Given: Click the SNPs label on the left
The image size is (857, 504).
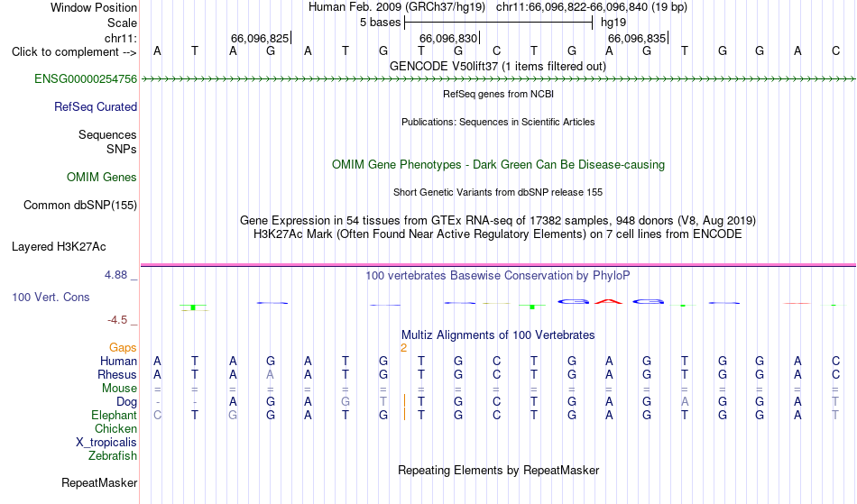Looking at the screenshot, I should point(122,149).
